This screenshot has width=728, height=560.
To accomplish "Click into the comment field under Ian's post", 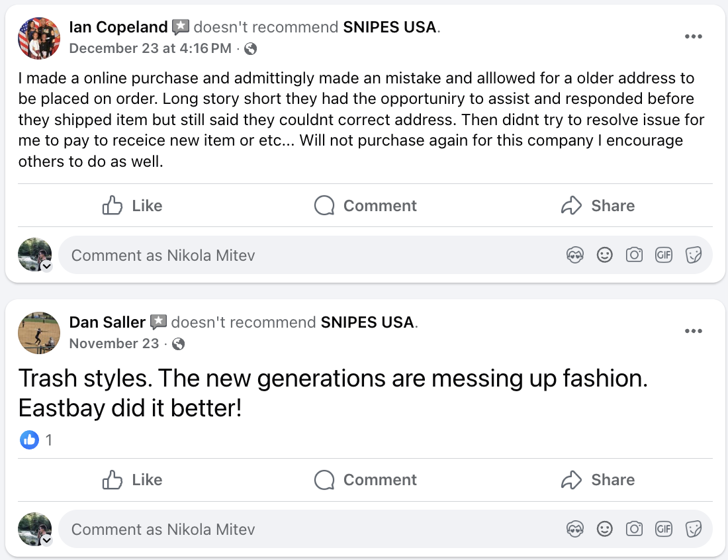I will (x=265, y=254).
